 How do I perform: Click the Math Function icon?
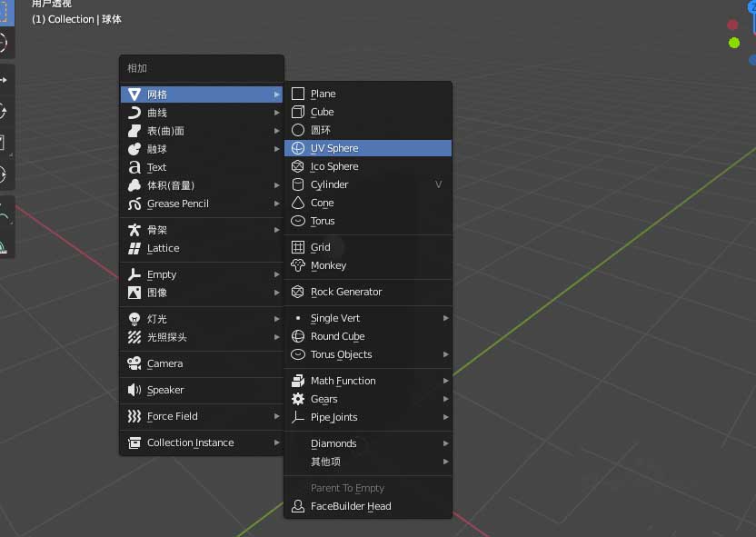pyautogui.click(x=298, y=381)
